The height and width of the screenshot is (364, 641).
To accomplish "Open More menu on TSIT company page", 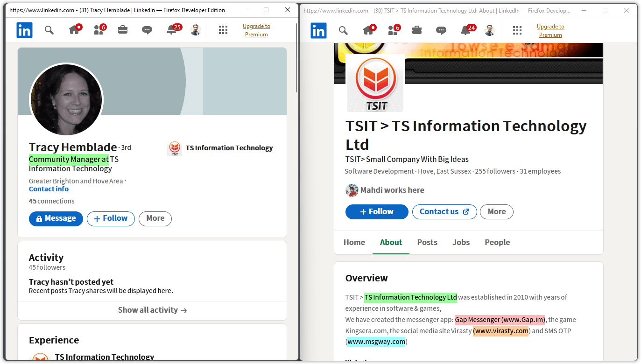I will click(496, 212).
